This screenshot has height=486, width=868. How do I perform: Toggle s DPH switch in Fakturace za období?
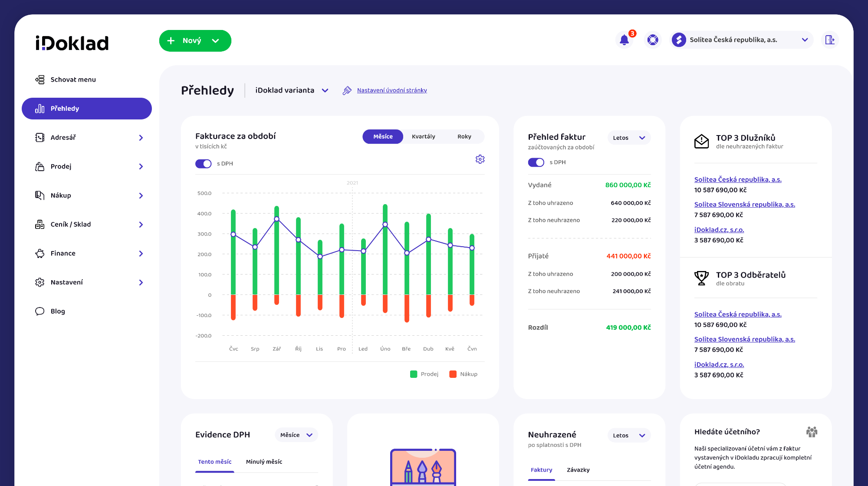pyautogui.click(x=204, y=164)
